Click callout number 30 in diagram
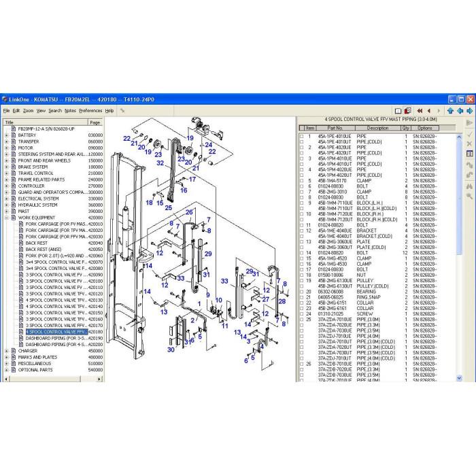Image resolution: width=476 pixels, height=476 pixels. [171, 350]
